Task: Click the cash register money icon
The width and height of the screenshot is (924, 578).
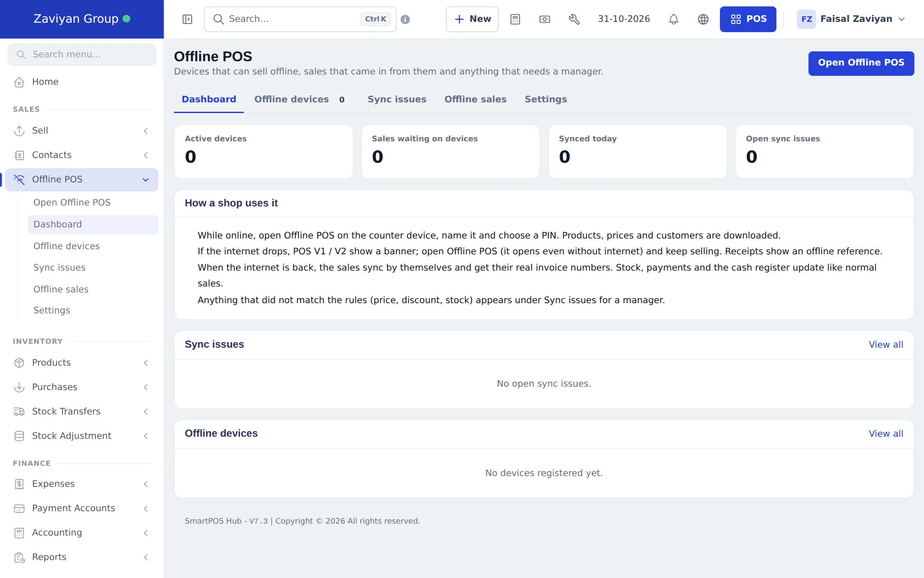Action: click(x=545, y=19)
